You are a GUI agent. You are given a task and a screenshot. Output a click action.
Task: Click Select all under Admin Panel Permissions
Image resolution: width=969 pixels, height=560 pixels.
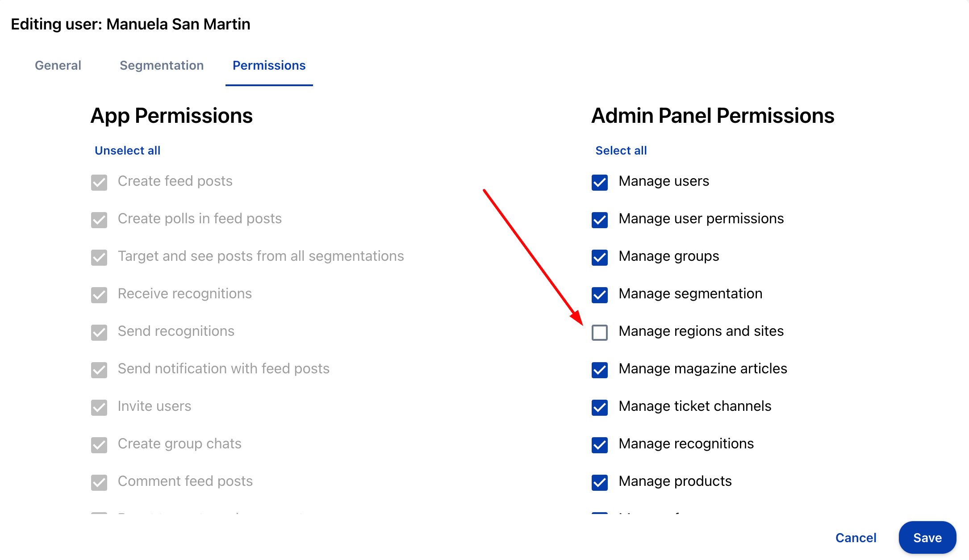[x=621, y=150]
